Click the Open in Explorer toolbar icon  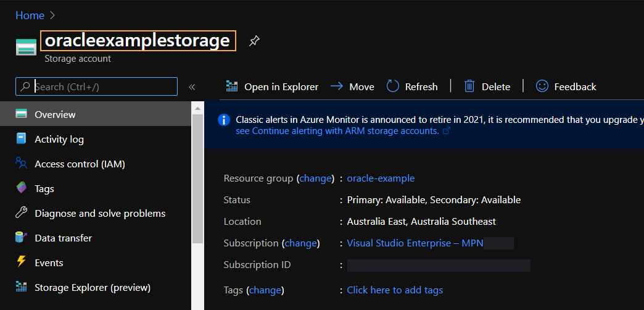click(x=232, y=86)
